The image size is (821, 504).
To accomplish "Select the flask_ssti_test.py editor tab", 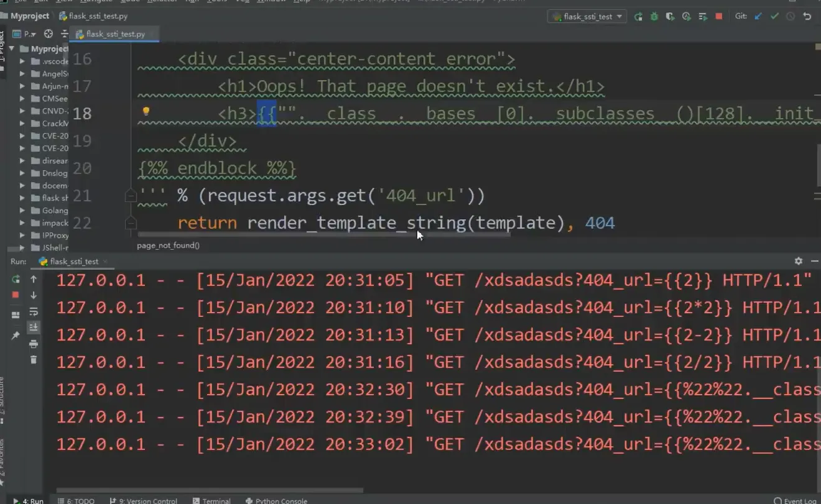I will click(114, 34).
